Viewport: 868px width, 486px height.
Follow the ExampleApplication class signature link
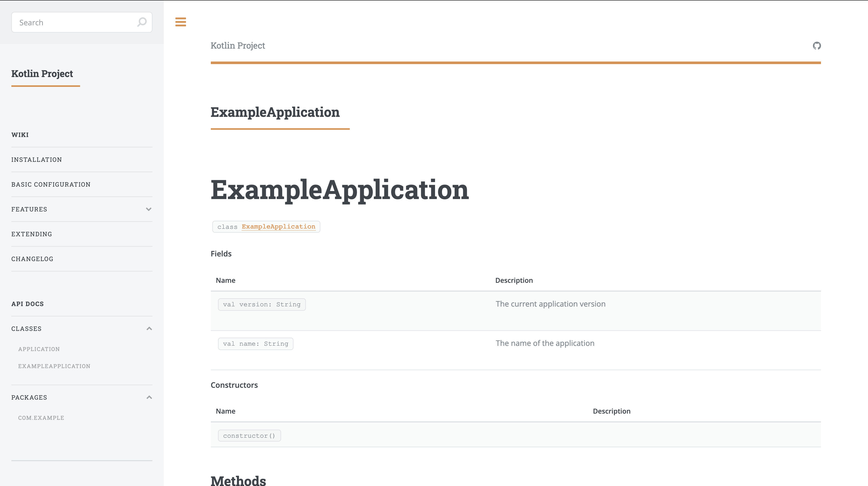click(x=279, y=227)
